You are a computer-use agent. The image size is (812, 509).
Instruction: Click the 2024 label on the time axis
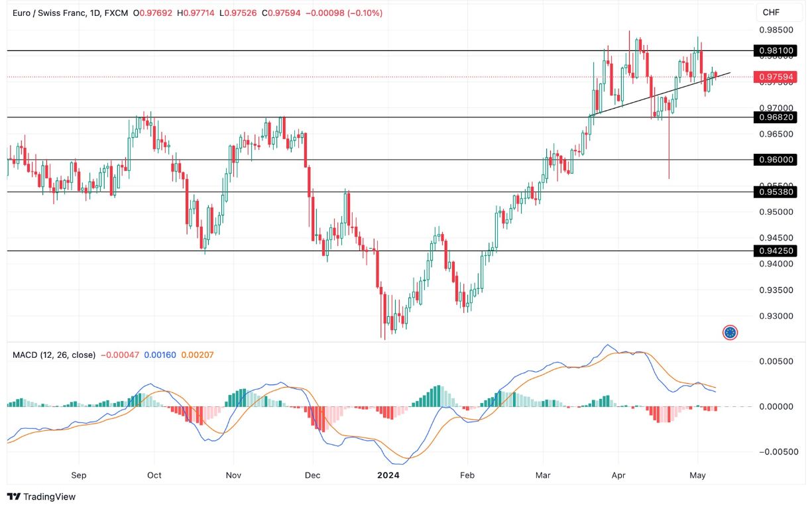[388, 475]
